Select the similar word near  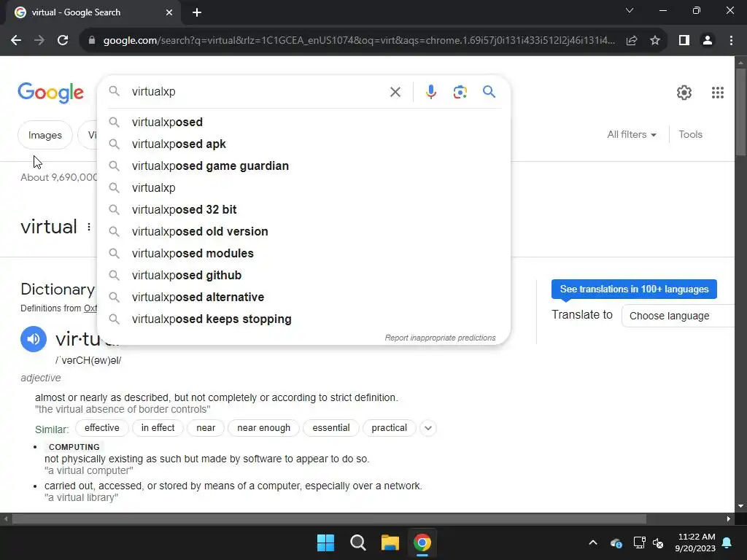[206, 428]
